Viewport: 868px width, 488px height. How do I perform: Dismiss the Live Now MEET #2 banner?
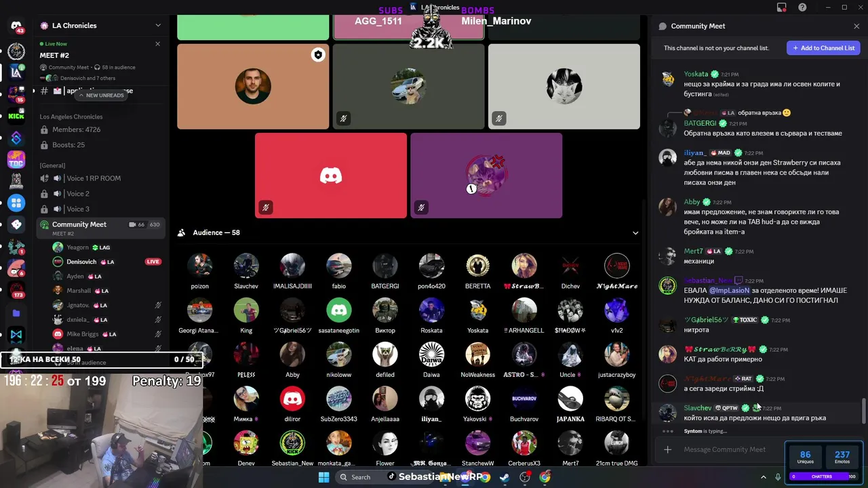click(157, 44)
